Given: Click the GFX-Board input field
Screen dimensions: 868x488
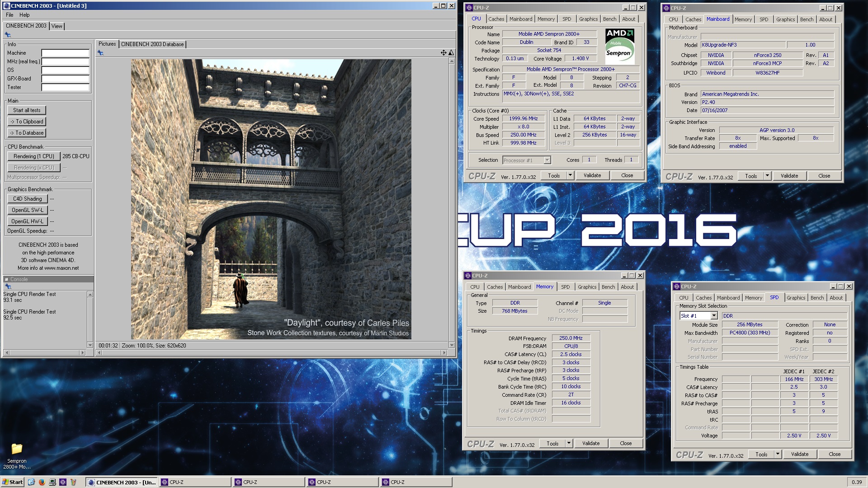Looking at the screenshot, I should click(66, 79).
